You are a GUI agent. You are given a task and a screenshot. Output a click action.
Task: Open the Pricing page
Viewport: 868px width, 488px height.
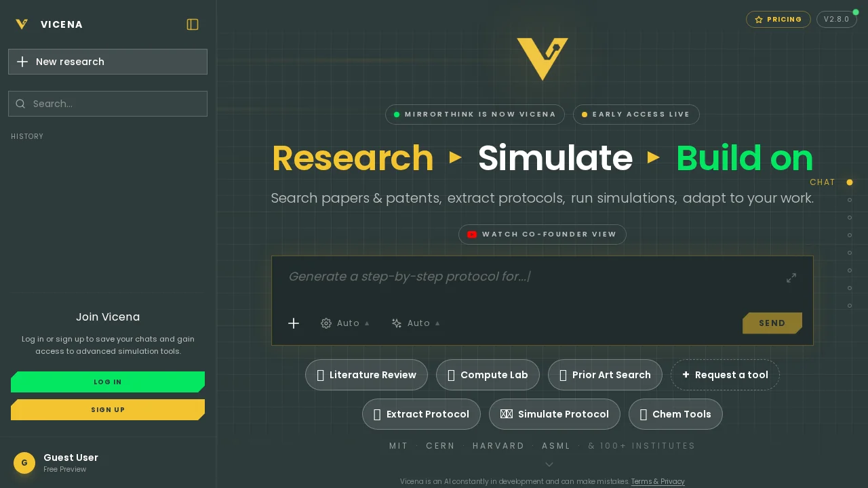click(778, 20)
